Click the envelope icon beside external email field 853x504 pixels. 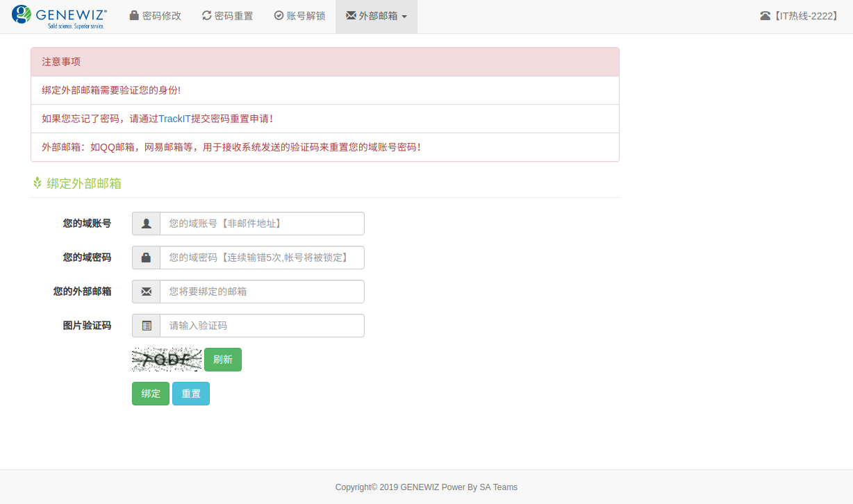coord(145,291)
